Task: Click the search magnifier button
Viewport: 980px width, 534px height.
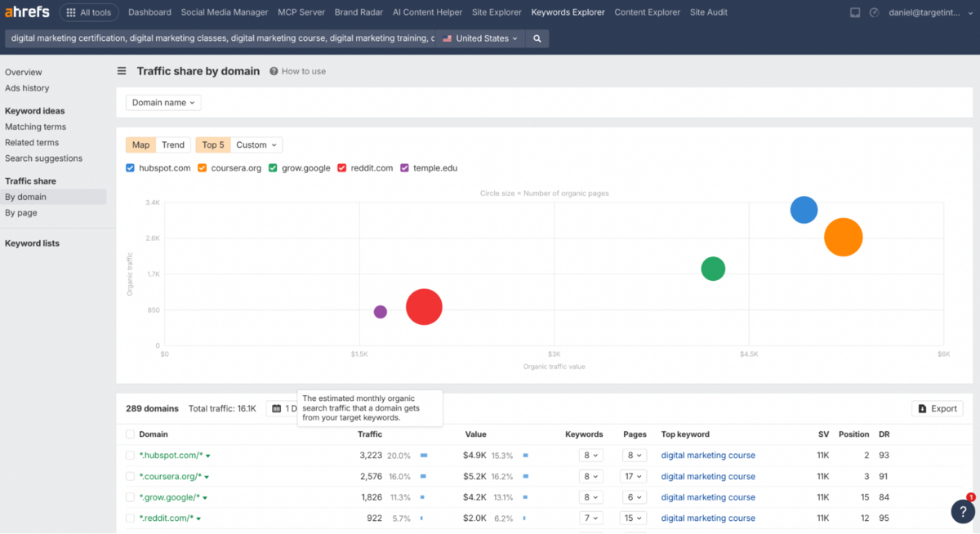Action: click(x=537, y=38)
